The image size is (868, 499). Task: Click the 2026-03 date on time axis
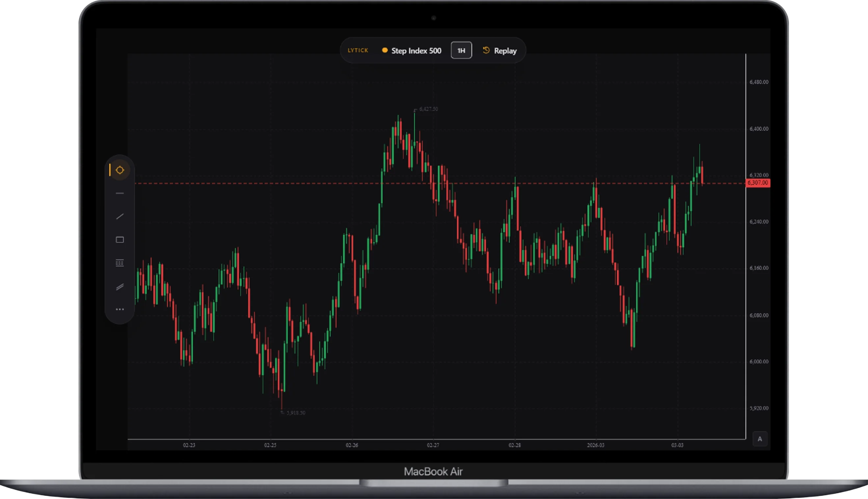pyautogui.click(x=595, y=445)
